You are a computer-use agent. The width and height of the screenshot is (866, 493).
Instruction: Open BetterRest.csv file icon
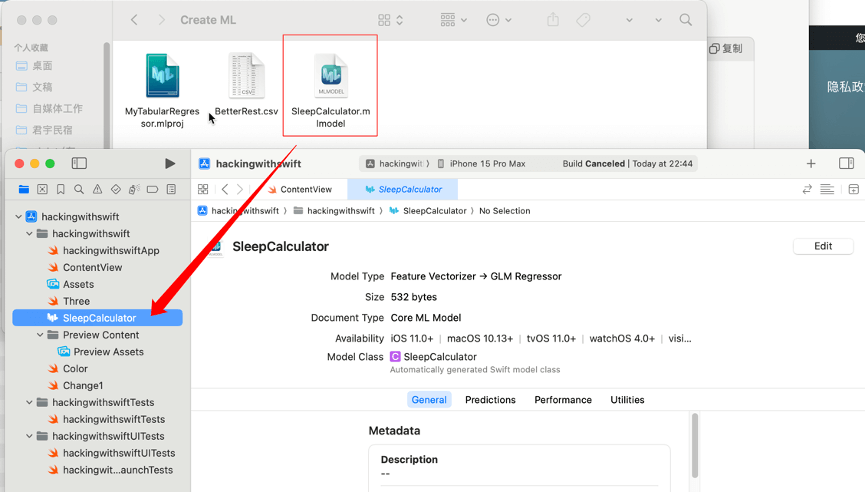pyautogui.click(x=246, y=77)
